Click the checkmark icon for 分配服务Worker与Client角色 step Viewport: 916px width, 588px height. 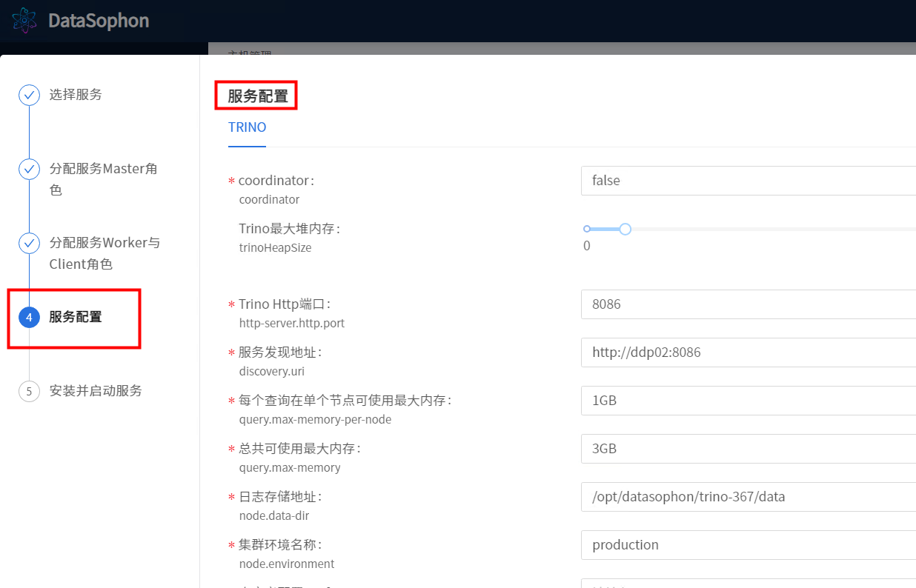click(29, 243)
